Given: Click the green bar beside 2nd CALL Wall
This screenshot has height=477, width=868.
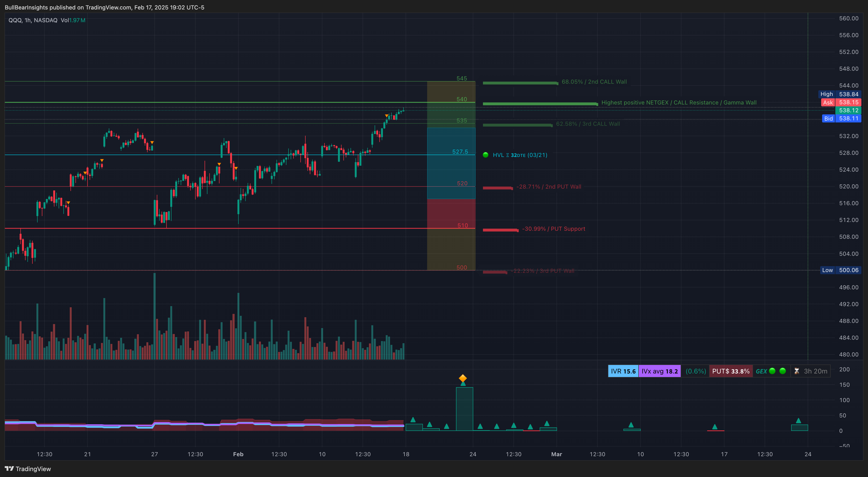Looking at the screenshot, I should tap(520, 83).
